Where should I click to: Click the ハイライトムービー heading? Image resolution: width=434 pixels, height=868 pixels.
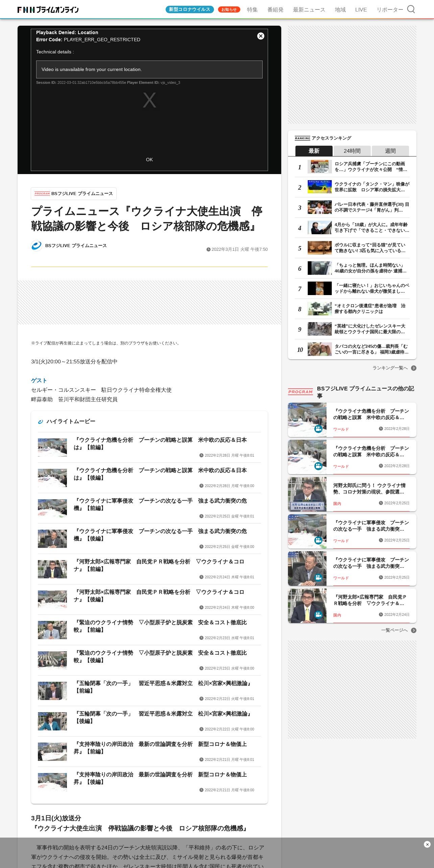point(71,421)
